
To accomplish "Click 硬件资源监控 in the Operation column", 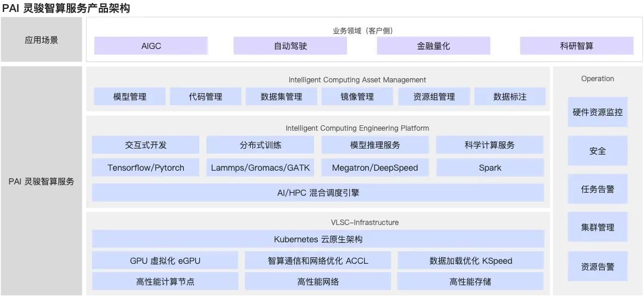I will click(597, 112).
